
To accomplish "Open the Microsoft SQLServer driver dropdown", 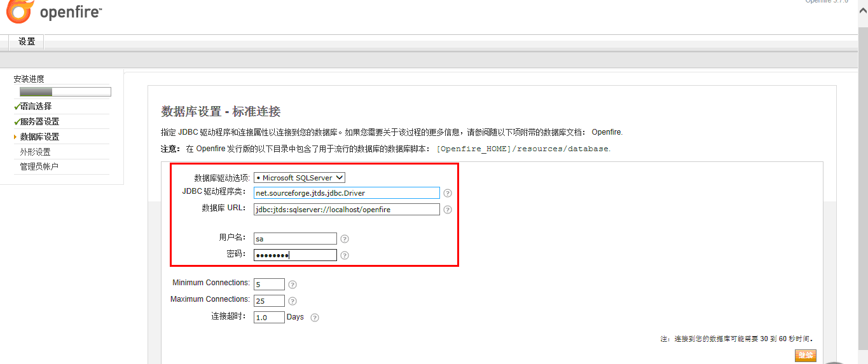I will pyautogui.click(x=300, y=178).
